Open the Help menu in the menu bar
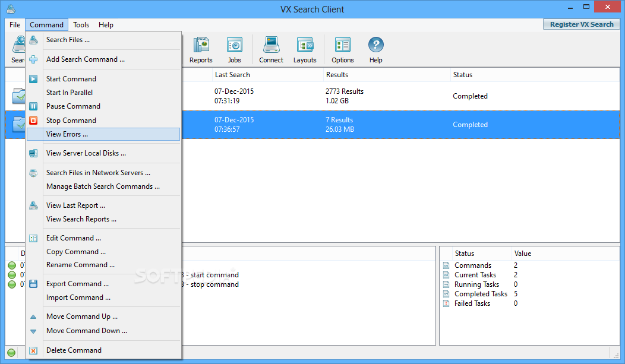The height and width of the screenshot is (364, 625). (x=106, y=25)
